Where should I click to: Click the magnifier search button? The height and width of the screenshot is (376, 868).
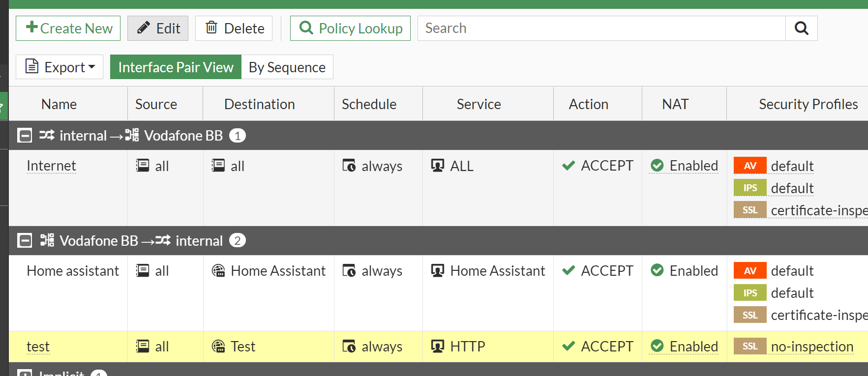801,29
